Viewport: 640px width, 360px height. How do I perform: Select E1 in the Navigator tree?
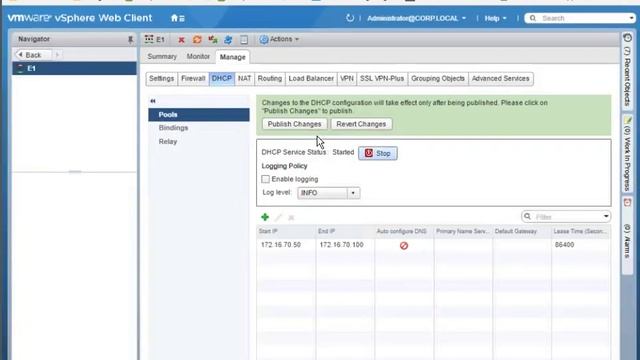[74, 68]
